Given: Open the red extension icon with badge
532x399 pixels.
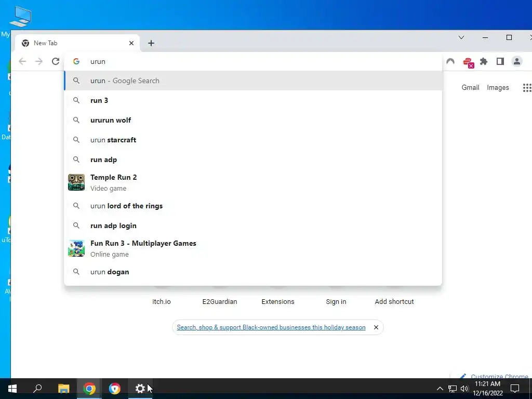Looking at the screenshot, I should [x=468, y=62].
